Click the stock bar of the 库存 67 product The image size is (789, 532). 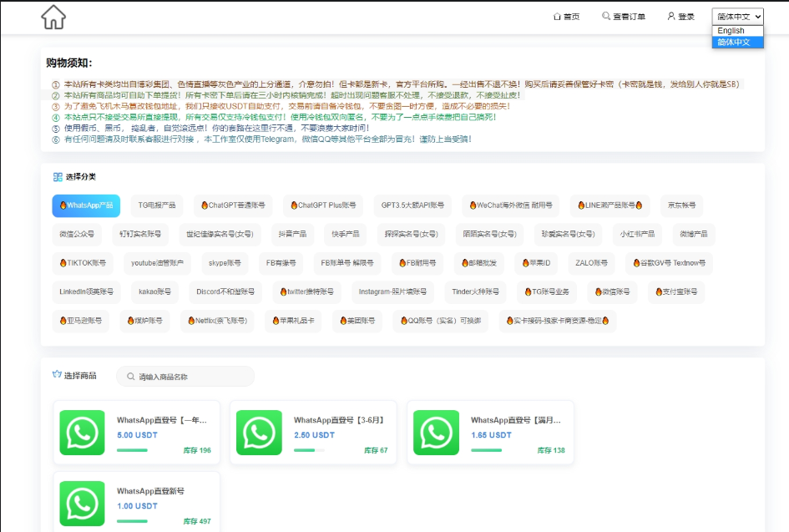coord(310,450)
